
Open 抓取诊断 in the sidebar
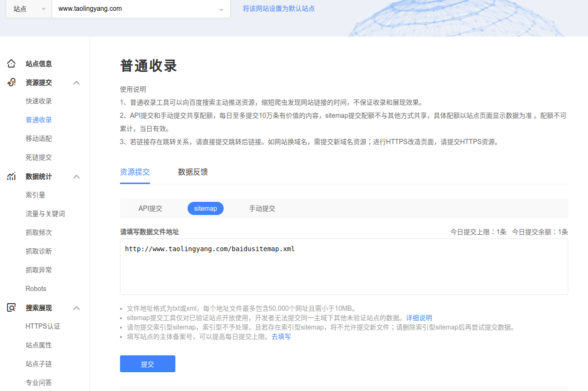39,252
